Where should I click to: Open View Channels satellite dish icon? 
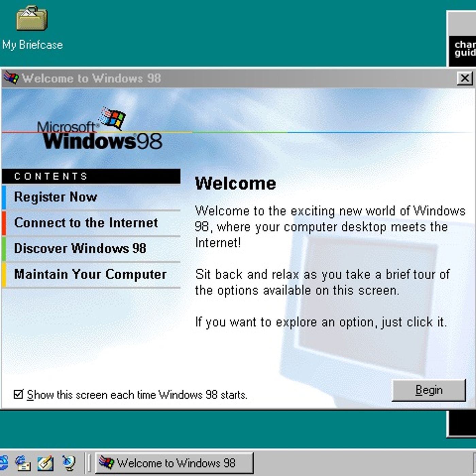tap(69, 463)
